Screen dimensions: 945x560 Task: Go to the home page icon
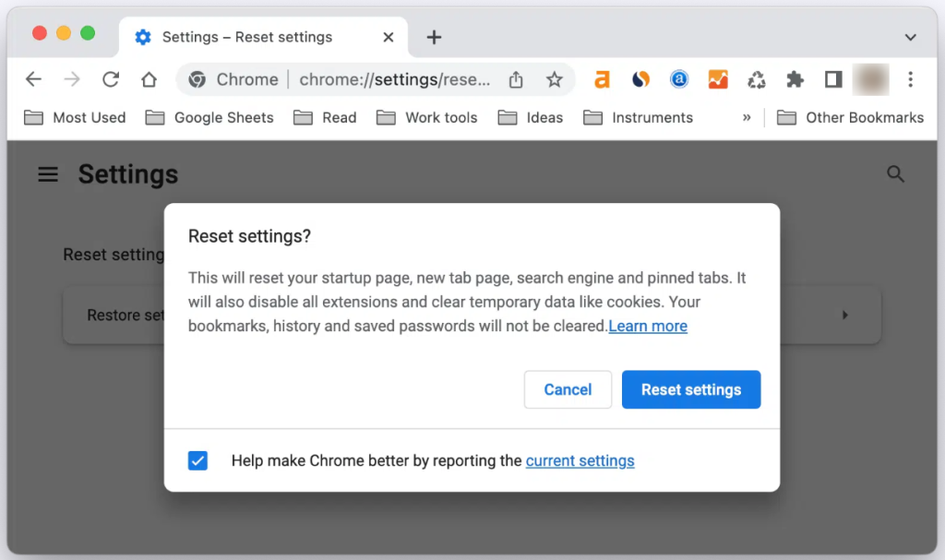coord(149,79)
